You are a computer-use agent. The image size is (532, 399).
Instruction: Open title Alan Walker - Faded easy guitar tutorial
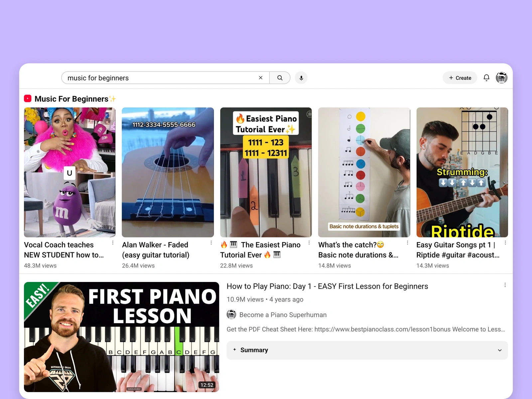(x=156, y=250)
